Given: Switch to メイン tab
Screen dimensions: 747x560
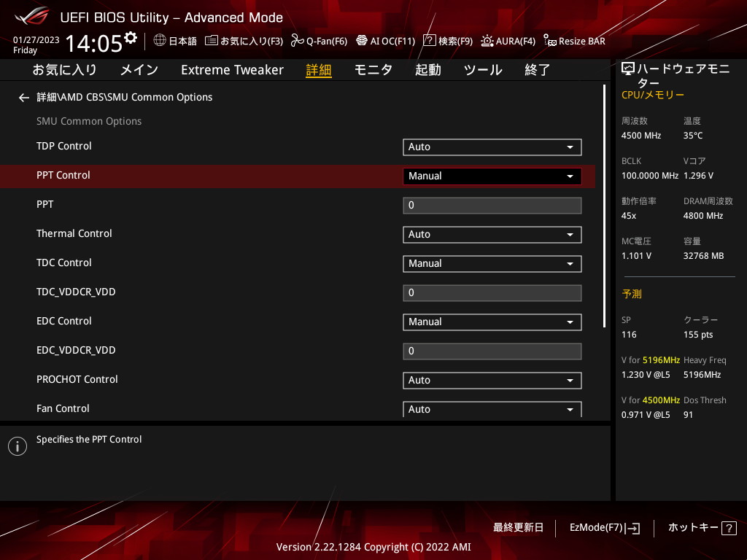Looking at the screenshot, I should [x=139, y=70].
